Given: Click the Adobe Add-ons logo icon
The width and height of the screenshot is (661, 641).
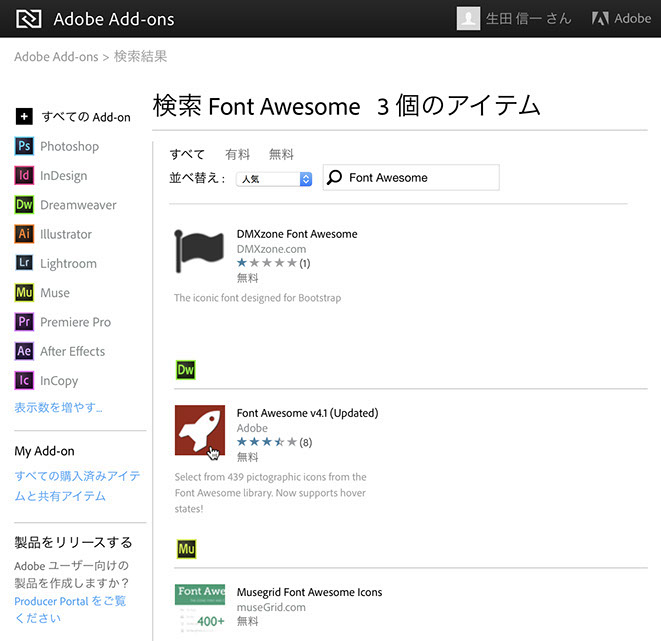Looking at the screenshot, I should coord(28,19).
